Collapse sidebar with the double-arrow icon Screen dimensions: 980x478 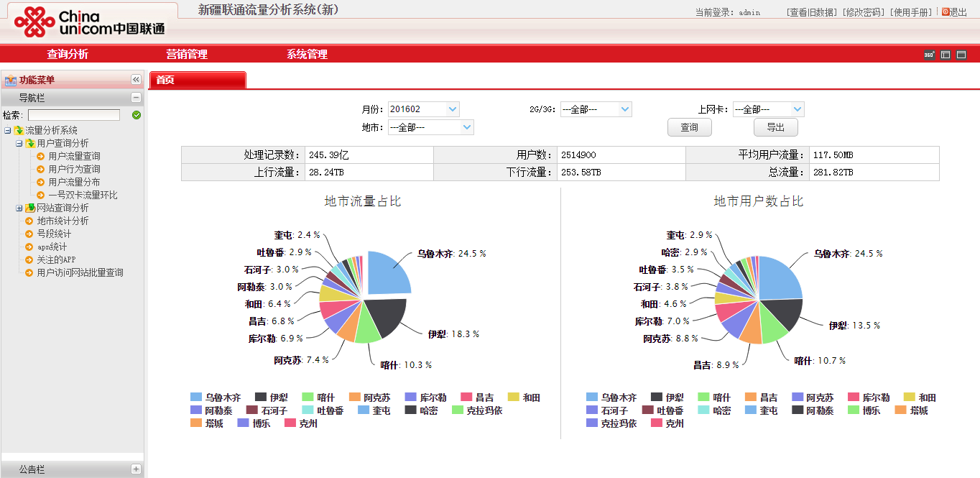pyautogui.click(x=136, y=80)
